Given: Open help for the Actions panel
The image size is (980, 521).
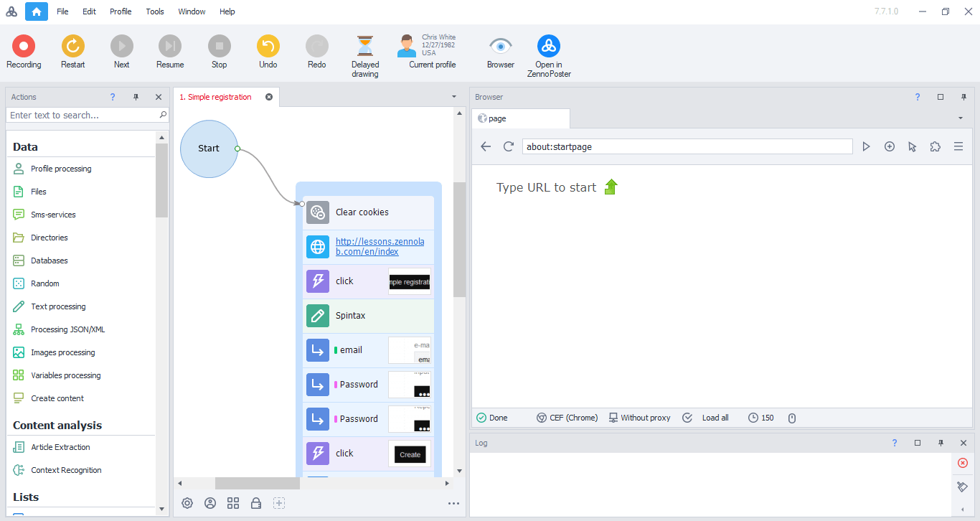Looking at the screenshot, I should [x=113, y=97].
